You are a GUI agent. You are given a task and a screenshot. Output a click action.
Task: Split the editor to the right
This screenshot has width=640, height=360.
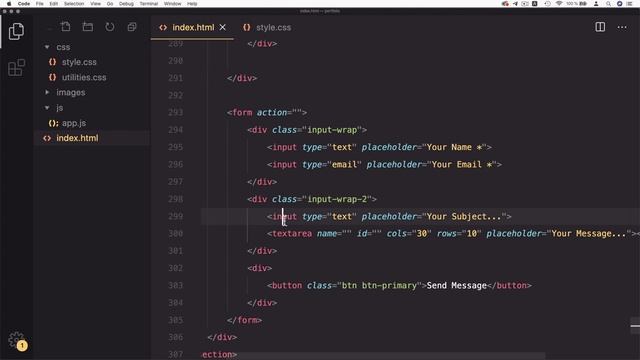click(600, 27)
